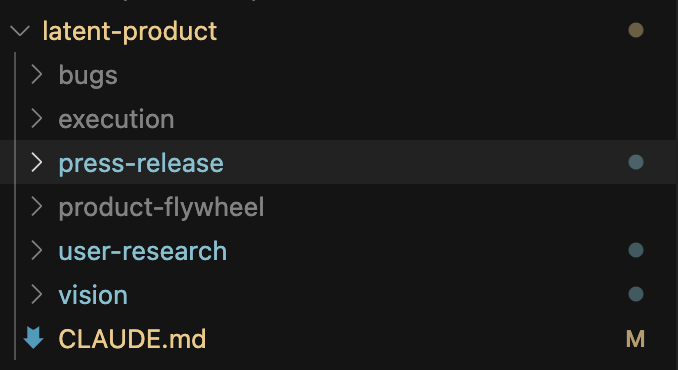Click the status dot next to press-release
678x370 pixels.
point(636,163)
